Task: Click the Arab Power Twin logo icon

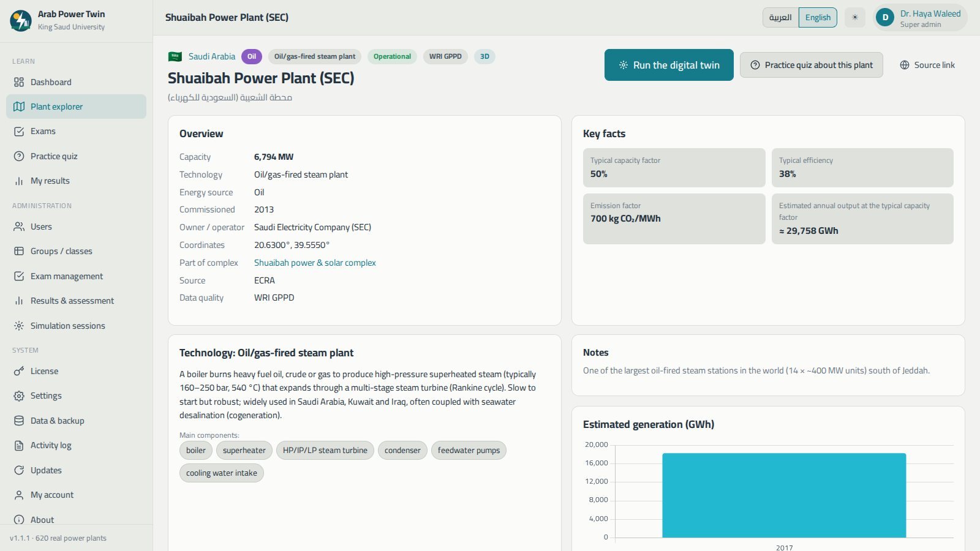Action: [x=21, y=20]
